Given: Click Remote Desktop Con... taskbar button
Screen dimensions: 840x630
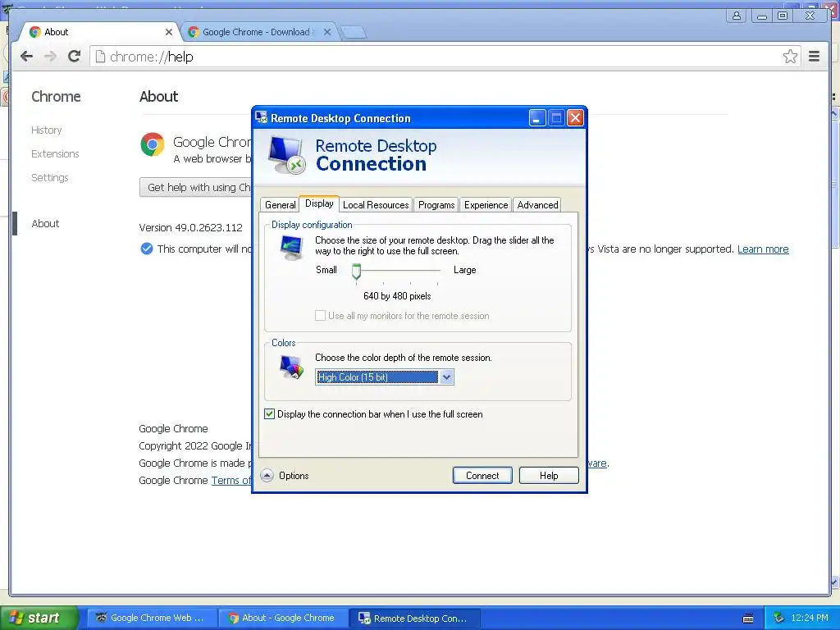Looking at the screenshot, I should click(x=414, y=618).
